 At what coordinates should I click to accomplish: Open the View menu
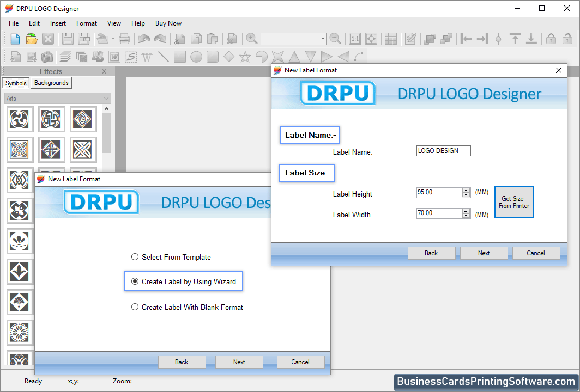point(114,23)
